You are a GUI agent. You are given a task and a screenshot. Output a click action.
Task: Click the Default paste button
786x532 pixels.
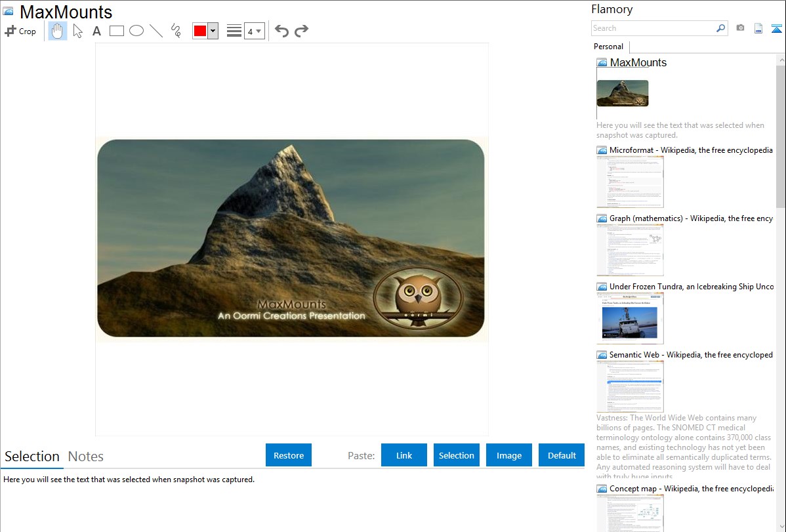coord(562,455)
